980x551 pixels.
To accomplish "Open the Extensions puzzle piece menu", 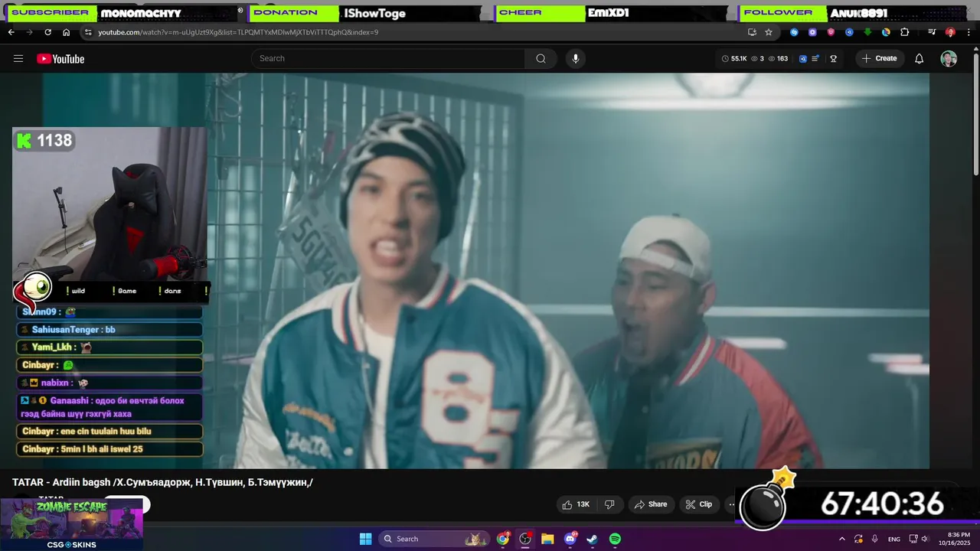I will [904, 32].
